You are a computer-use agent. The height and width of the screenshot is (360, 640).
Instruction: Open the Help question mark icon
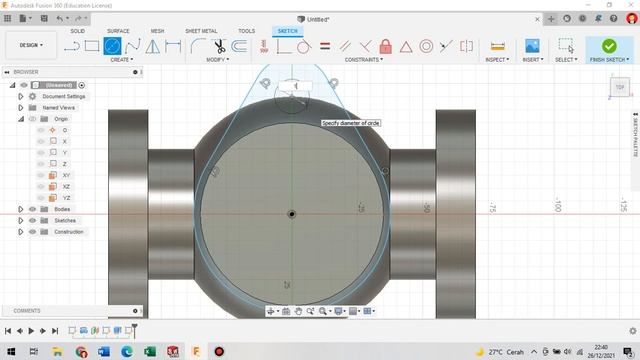[x=613, y=18]
